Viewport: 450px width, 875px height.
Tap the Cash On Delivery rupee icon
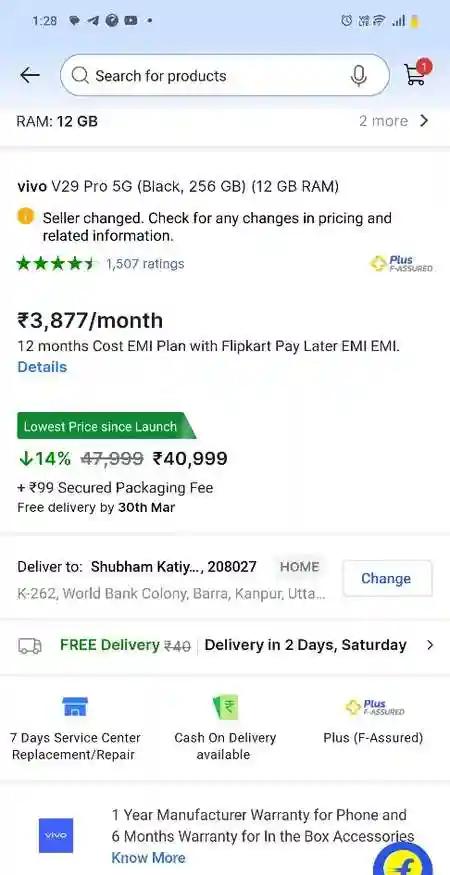coord(226,707)
